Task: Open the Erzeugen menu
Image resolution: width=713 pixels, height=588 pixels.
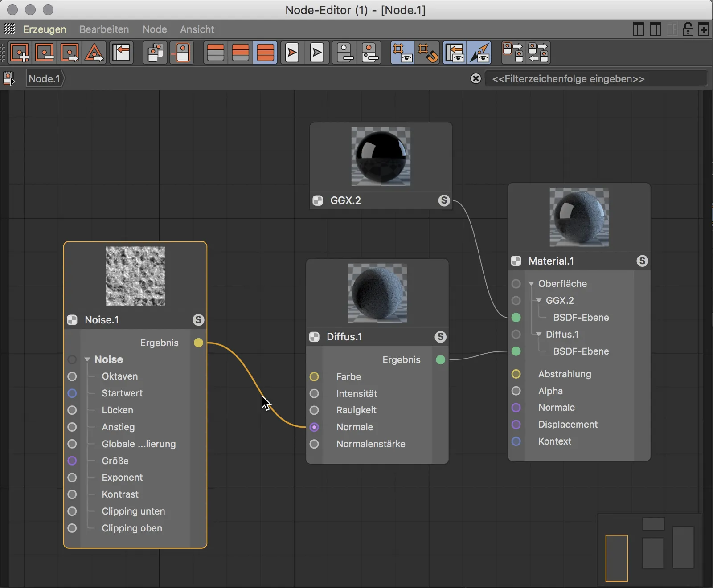Action: pos(44,29)
